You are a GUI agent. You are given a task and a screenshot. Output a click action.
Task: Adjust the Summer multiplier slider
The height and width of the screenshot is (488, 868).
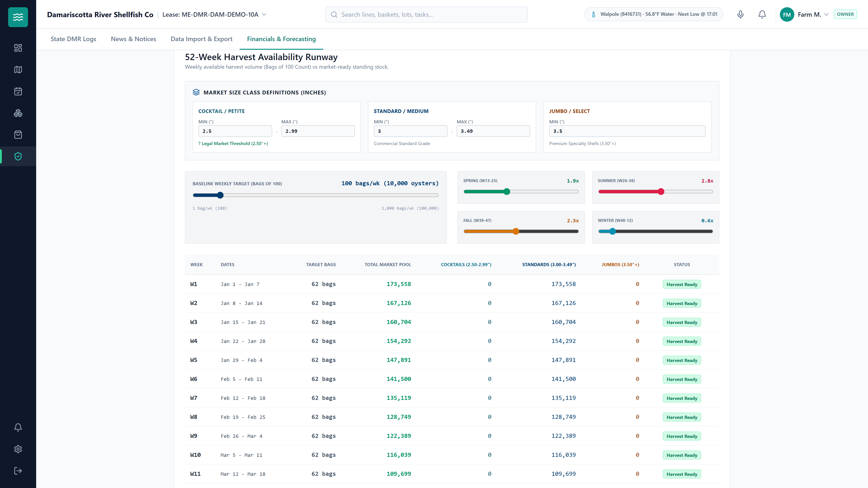click(655, 192)
